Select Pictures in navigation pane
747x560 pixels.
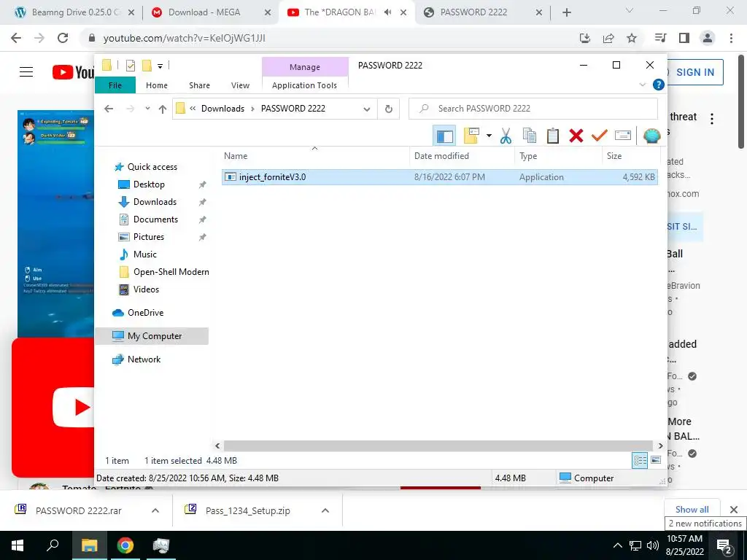click(x=148, y=237)
